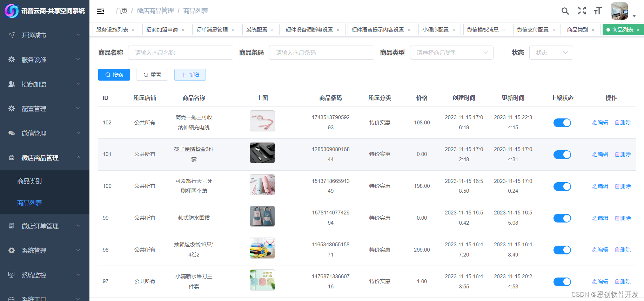Screen dimensions: 644x301
Task: Expand the 系统管理 menu chevron
Action: pyautogui.click(x=78, y=250)
